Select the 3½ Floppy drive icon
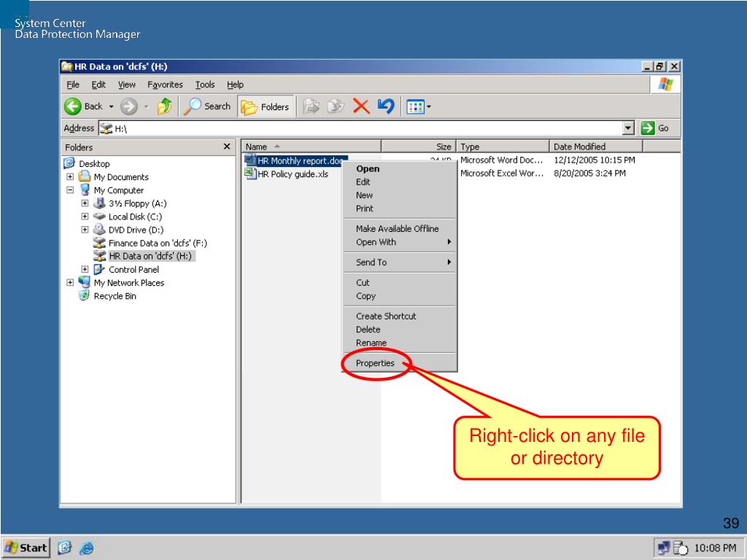 coord(99,203)
